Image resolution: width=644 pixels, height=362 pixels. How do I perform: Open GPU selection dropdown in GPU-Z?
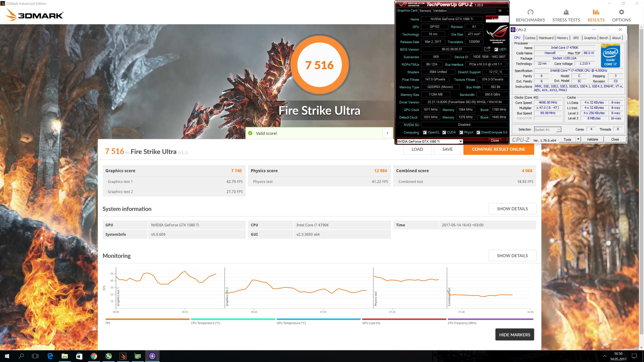tap(430, 141)
